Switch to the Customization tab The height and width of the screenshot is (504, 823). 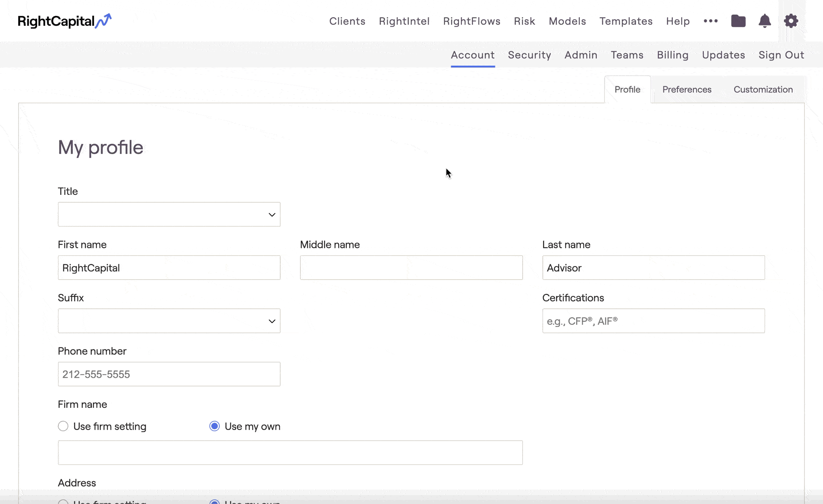(x=763, y=89)
